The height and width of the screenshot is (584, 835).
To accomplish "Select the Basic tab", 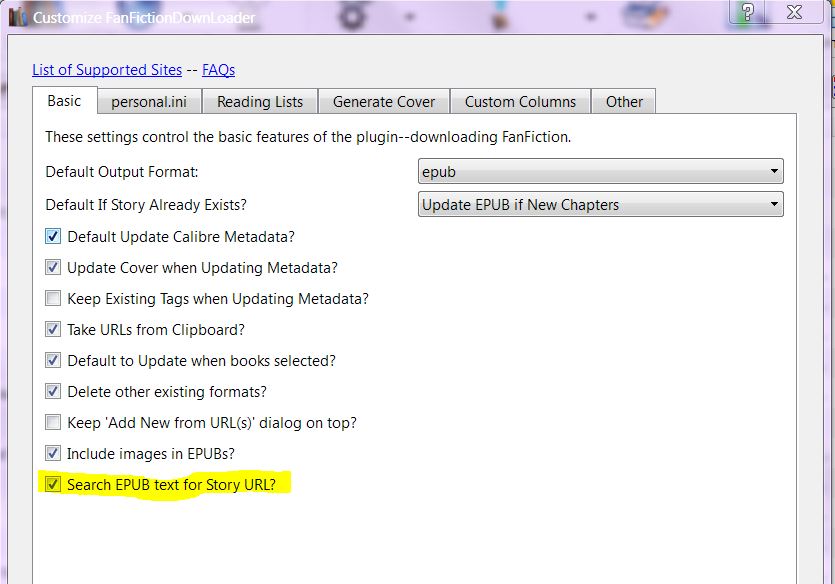I will point(64,101).
